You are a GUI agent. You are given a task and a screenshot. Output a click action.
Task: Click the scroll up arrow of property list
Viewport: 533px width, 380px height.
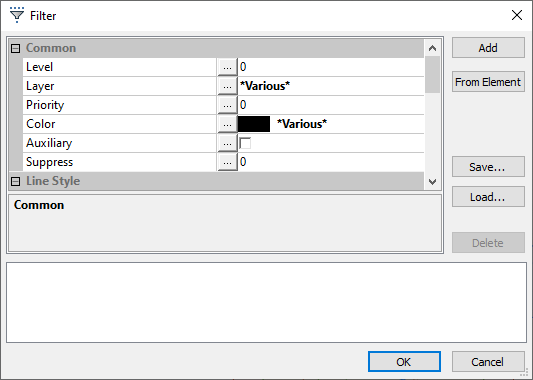point(432,48)
